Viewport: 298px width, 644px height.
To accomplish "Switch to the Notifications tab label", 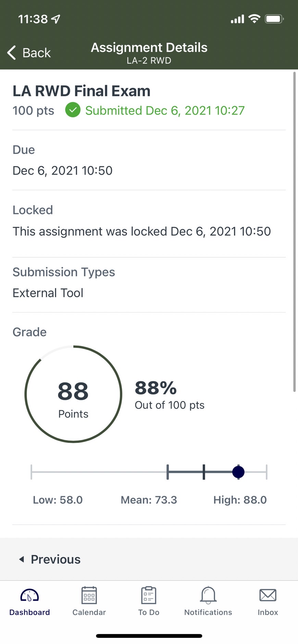I will (x=208, y=612).
